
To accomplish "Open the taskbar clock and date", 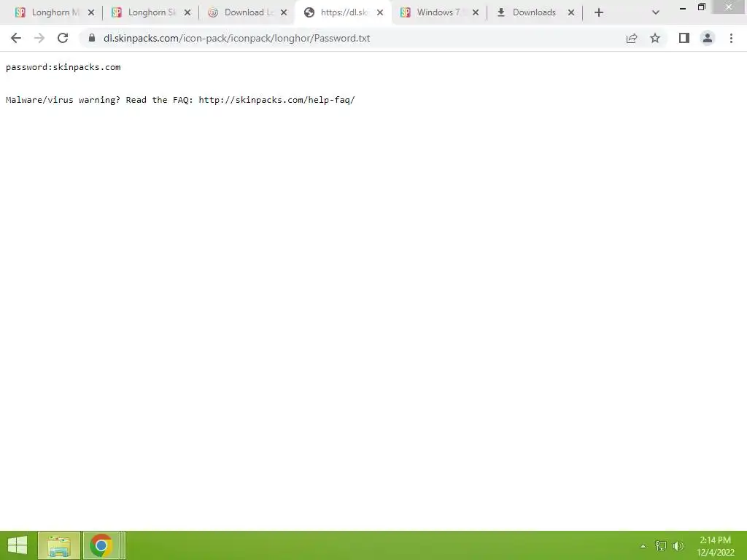I will point(715,546).
